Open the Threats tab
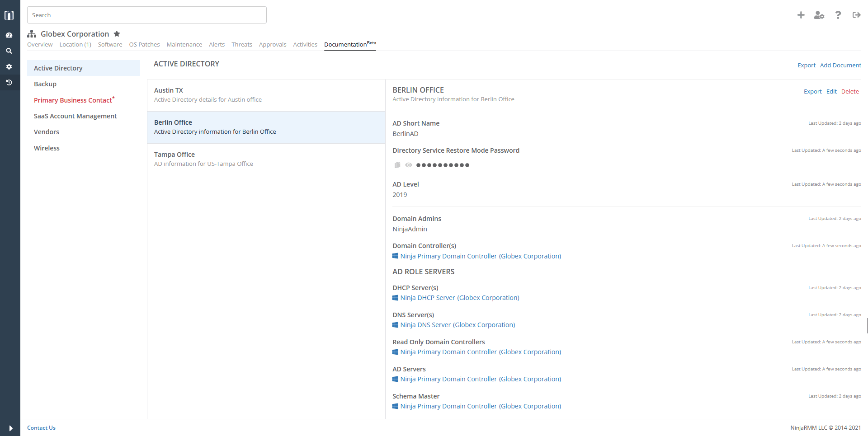Viewport: 868px width, 436px height. (x=242, y=44)
